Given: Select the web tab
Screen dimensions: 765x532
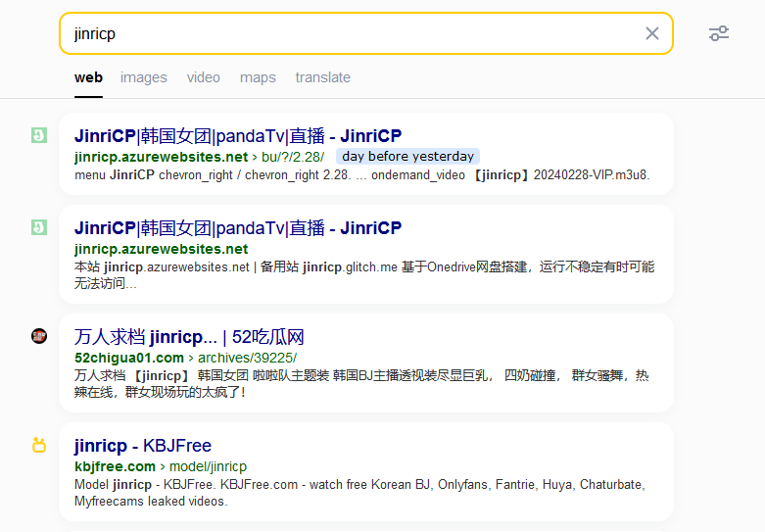Looking at the screenshot, I should [x=88, y=77].
